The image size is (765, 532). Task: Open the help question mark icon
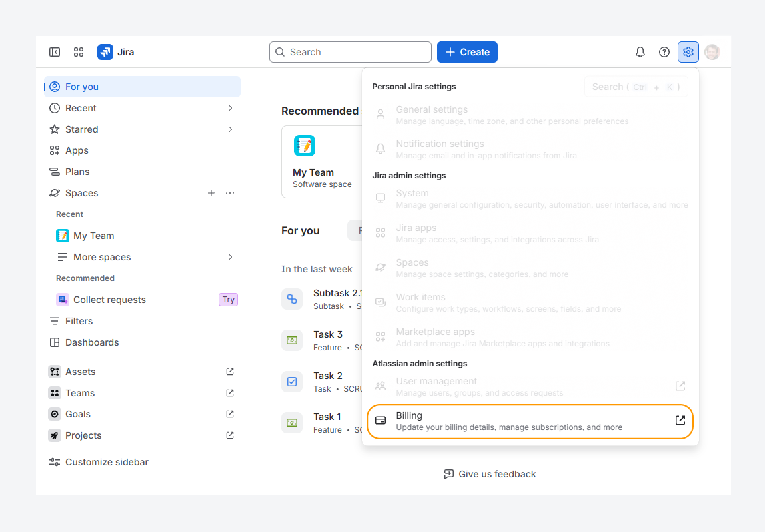point(664,52)
